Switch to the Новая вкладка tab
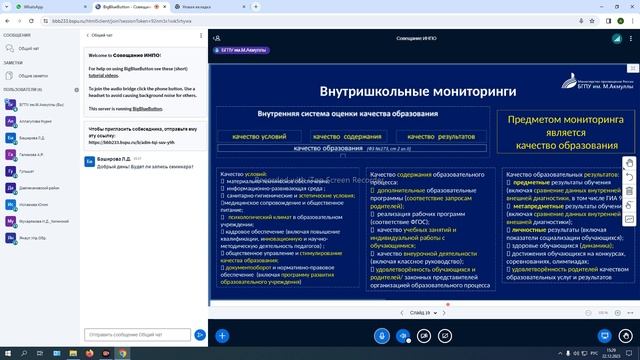640x360 pixels. click(x=210, y=7)
